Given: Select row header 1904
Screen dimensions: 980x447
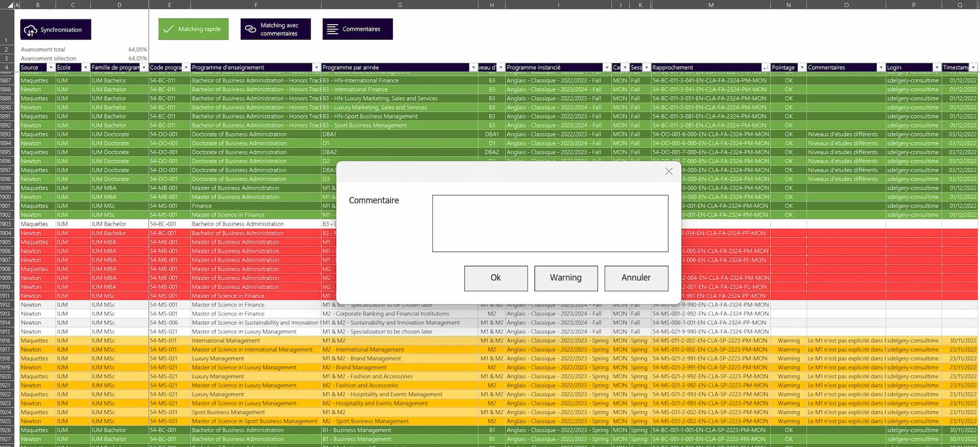Looking at the screenshot, I should [x=6, y=233].
